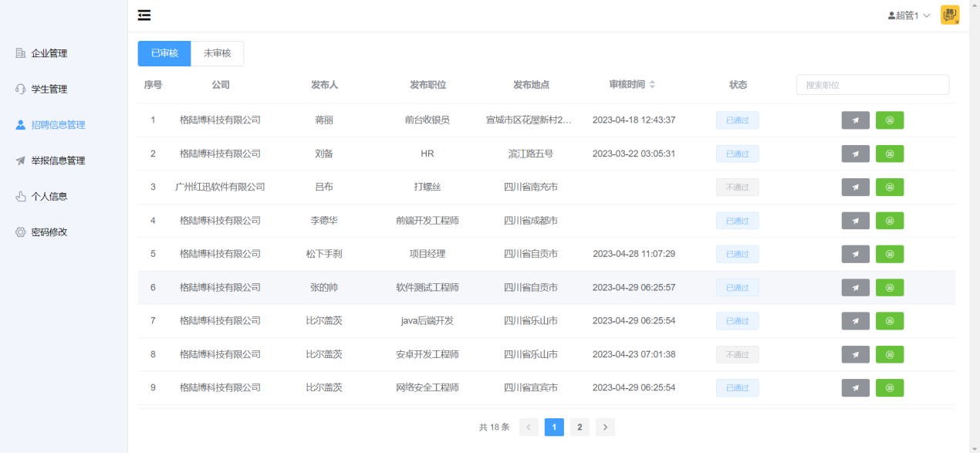Click the 不通过 status tag in the 吕布 row
Image resolution: width=980 pixels, height=453 pixels.
(738, 187)
